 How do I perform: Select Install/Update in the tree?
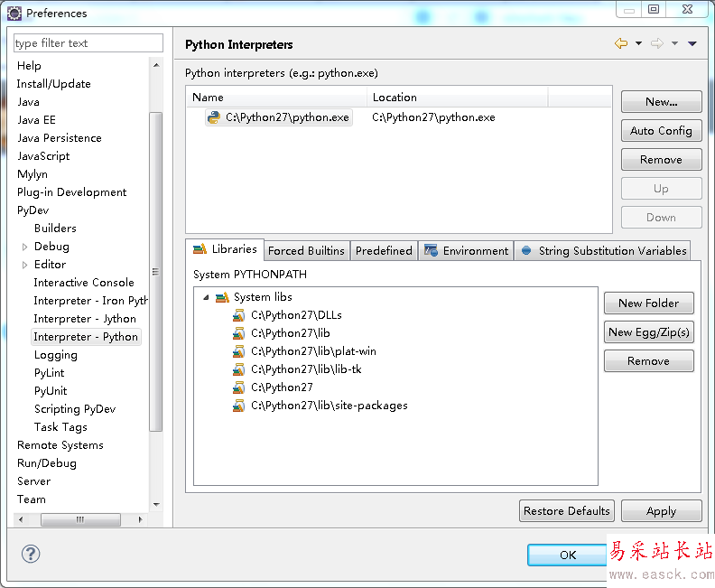(x=54, y=84)
